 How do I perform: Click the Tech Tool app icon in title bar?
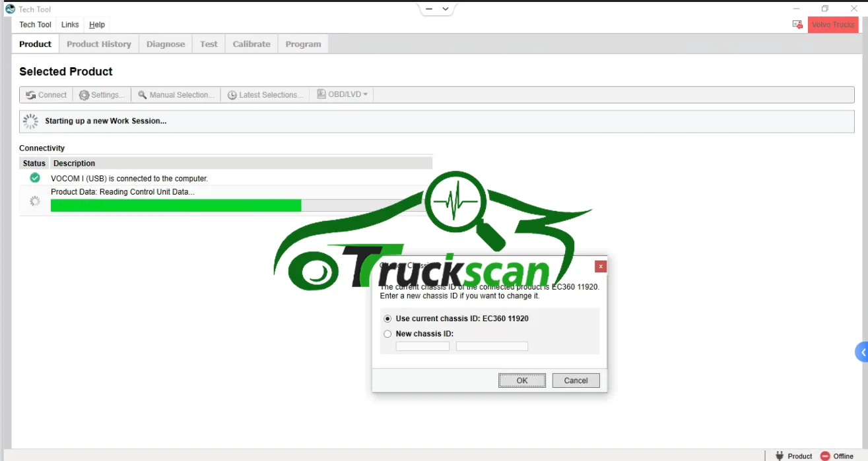pos(10,9)
